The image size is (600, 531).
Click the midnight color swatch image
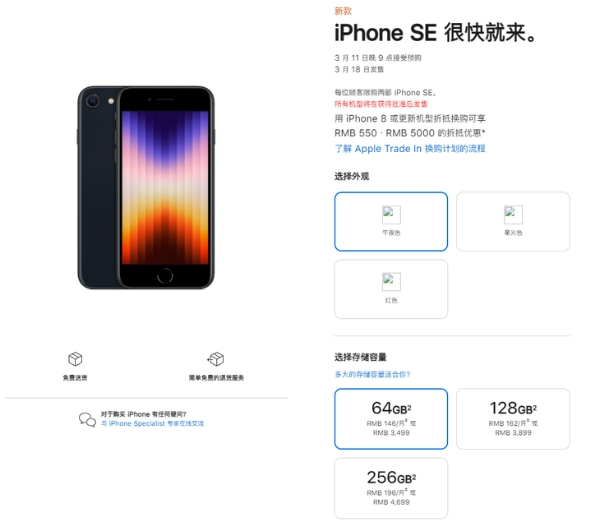tap(391, 215)
